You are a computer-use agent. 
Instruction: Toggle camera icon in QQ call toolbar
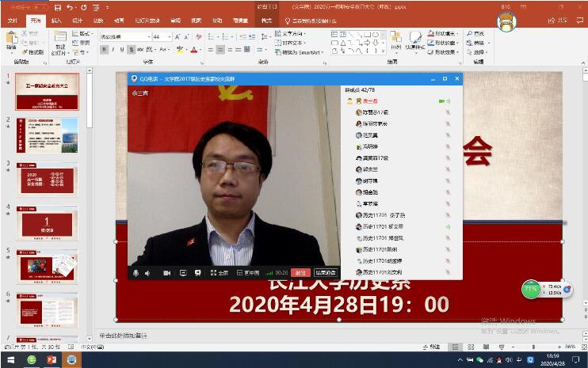167,273
